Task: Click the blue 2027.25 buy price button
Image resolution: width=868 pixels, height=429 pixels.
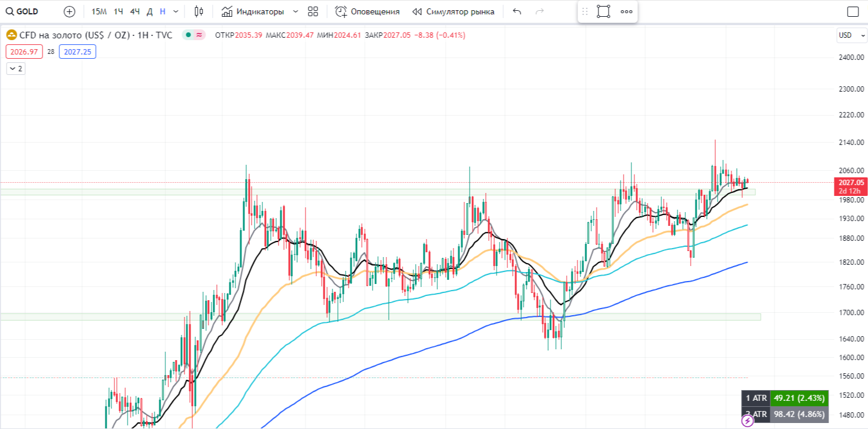Action: pyautogui.click(x=78, y=52)
